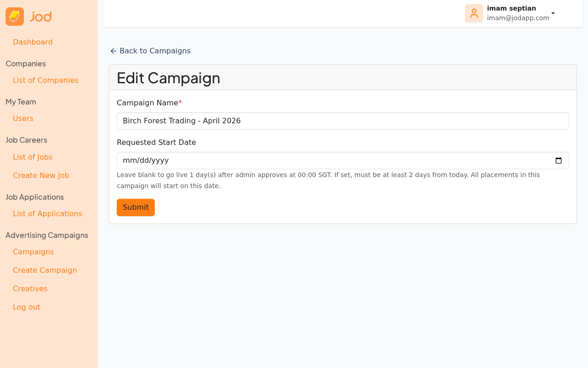Click the back arrow icon
Screen dimensions: 588x368
pyautogui.click(x=113, y=51)
